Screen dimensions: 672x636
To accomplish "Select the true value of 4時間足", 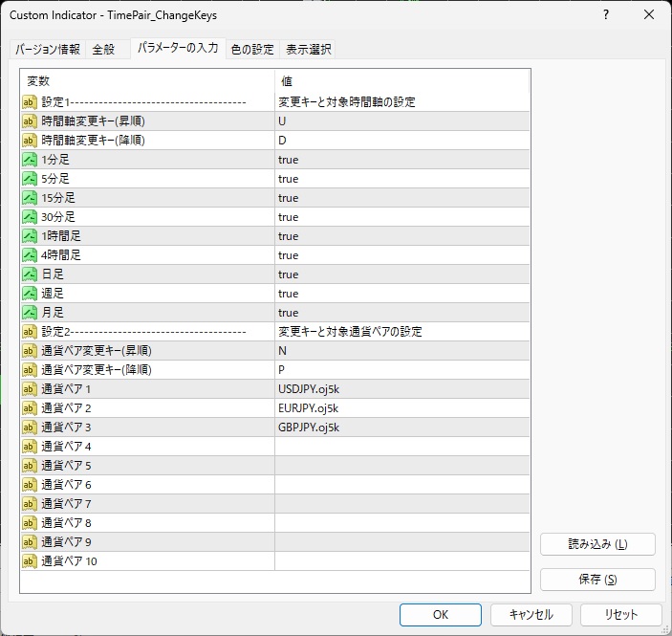I will pyautogui.click(x=288, y=255).
